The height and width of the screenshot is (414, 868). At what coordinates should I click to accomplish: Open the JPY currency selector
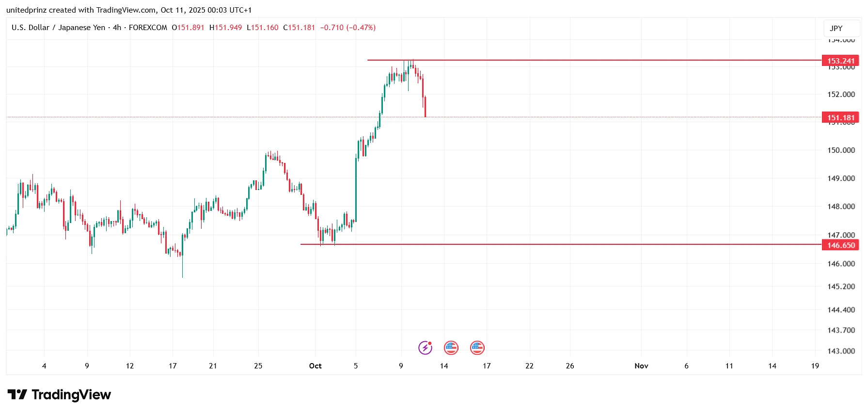click(841, 28)
